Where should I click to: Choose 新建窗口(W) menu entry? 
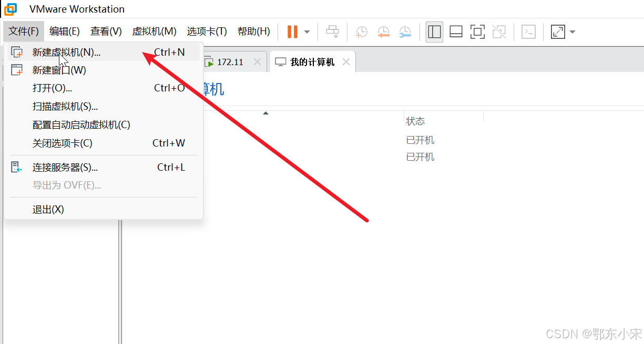pyautogui.click(x=104, y=70)
